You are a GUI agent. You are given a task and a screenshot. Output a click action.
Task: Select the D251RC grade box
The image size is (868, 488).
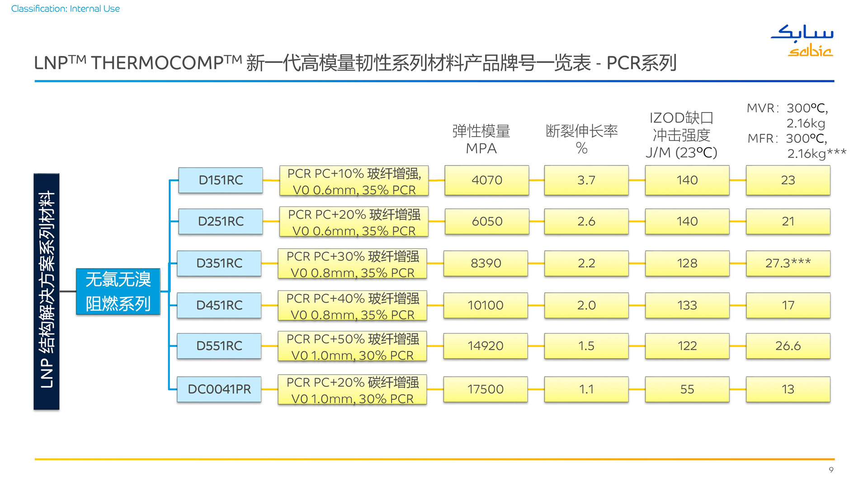pos(221,221)
